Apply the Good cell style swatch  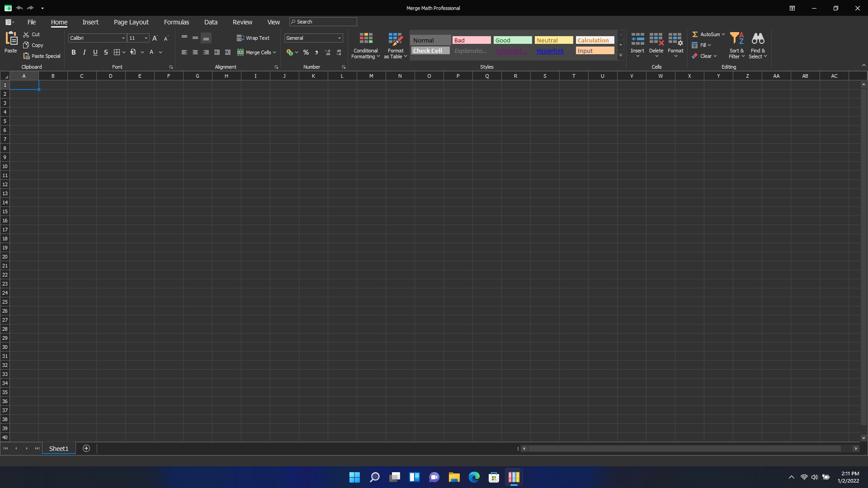pos(513,40)
